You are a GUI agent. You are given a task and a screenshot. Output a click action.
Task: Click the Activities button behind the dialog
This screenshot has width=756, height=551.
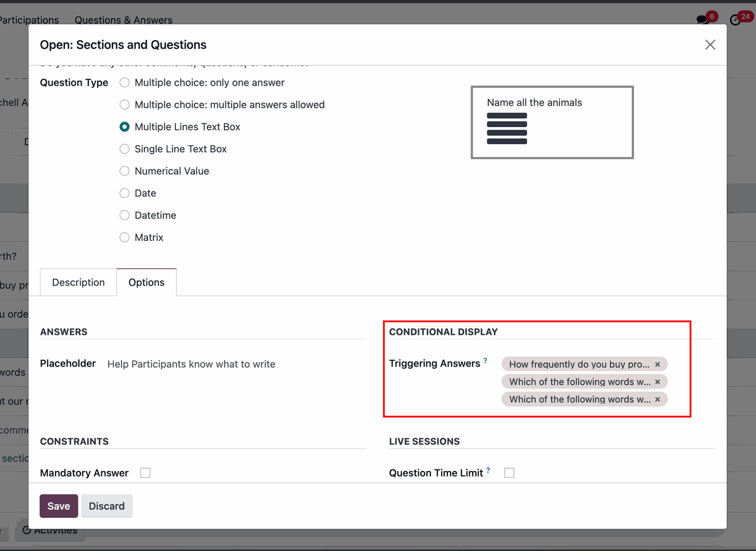(50, 531)
